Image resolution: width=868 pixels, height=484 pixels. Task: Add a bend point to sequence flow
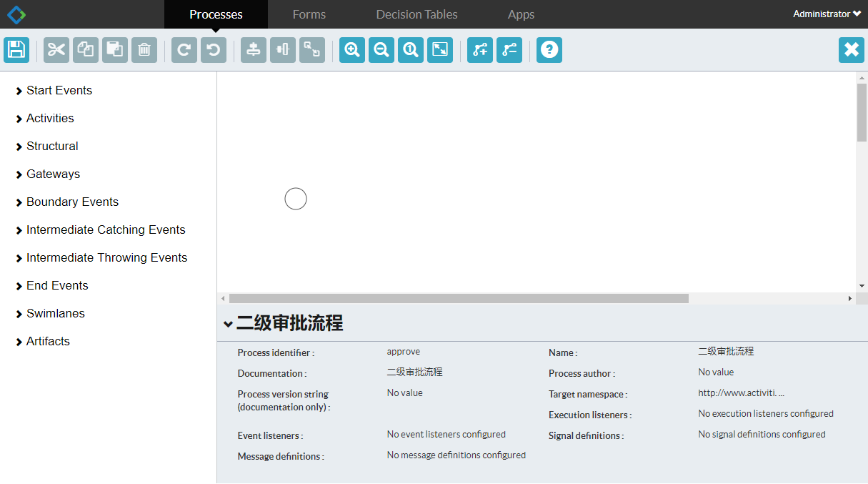point(480,50)
